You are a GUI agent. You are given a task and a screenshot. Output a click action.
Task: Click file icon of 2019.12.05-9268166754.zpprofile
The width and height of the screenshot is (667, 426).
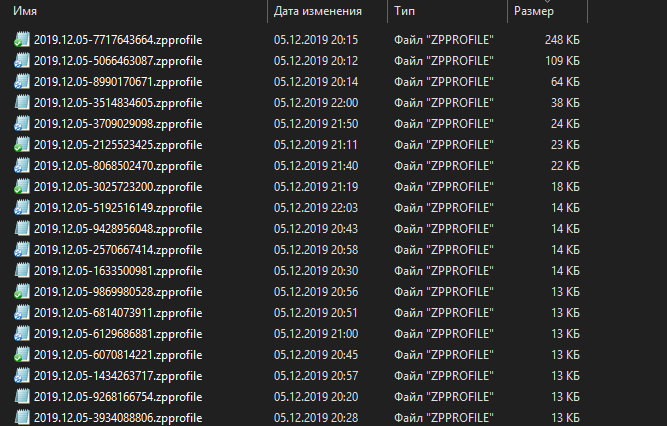tap(22, 397)
